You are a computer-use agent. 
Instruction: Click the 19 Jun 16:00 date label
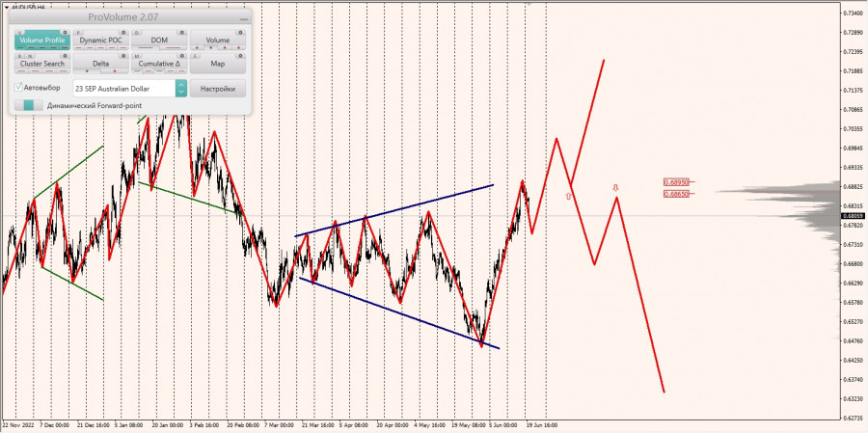544,426
